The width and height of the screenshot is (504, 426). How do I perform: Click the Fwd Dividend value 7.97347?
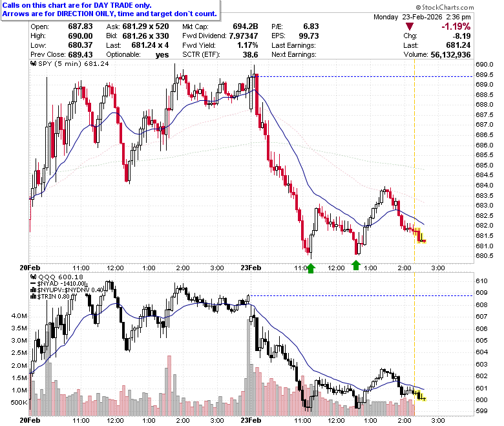[244, 36]
